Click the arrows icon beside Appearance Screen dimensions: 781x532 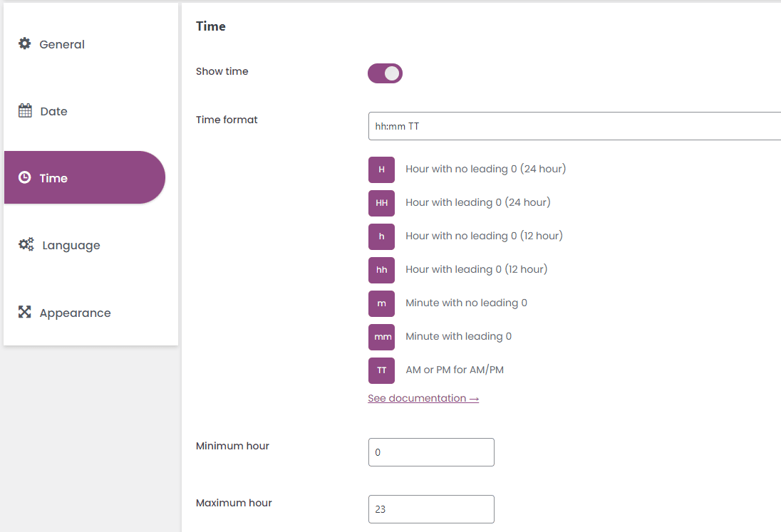[25, 312]
